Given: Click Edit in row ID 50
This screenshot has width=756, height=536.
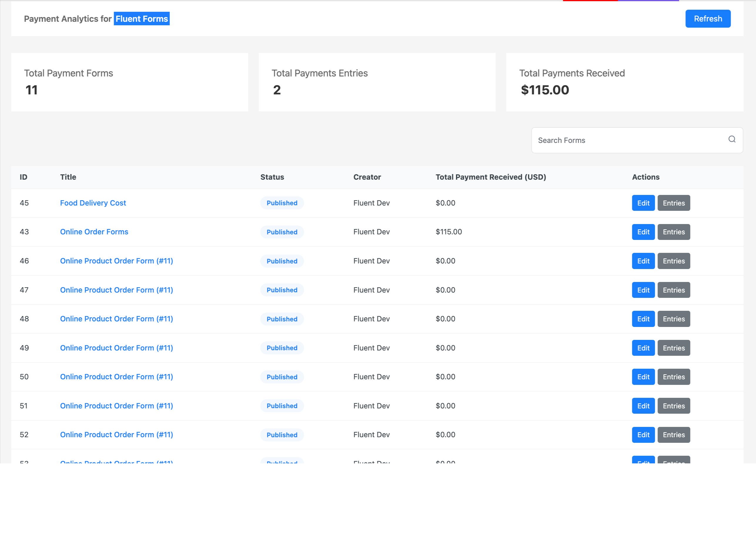Looking at the screenshot, I should (x=643, y=377).
